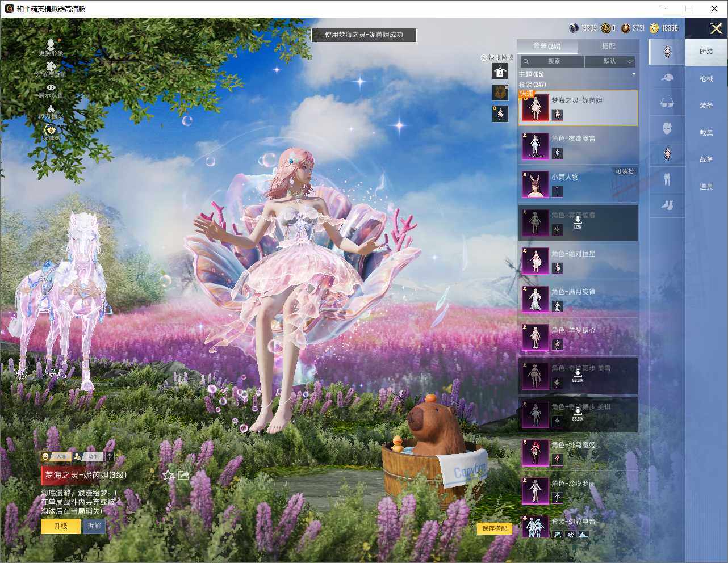The image size is (728, 563).
Task: Expand the 主题 (65) section triangle
Action: pyautogui.click(x=634, y=74)
